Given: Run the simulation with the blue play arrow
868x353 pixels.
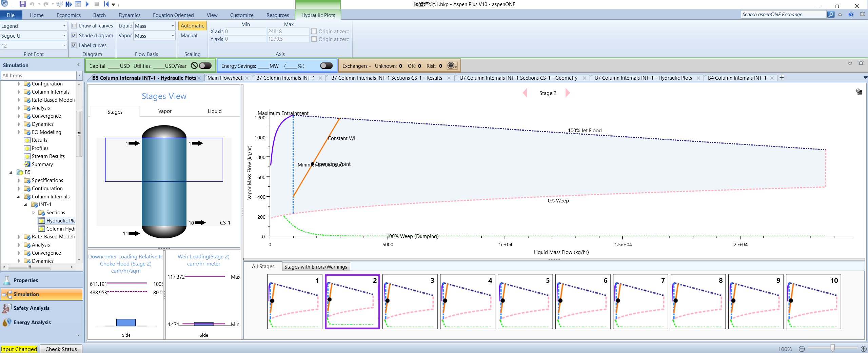Looking at the screenshot, I should (87, 4).
